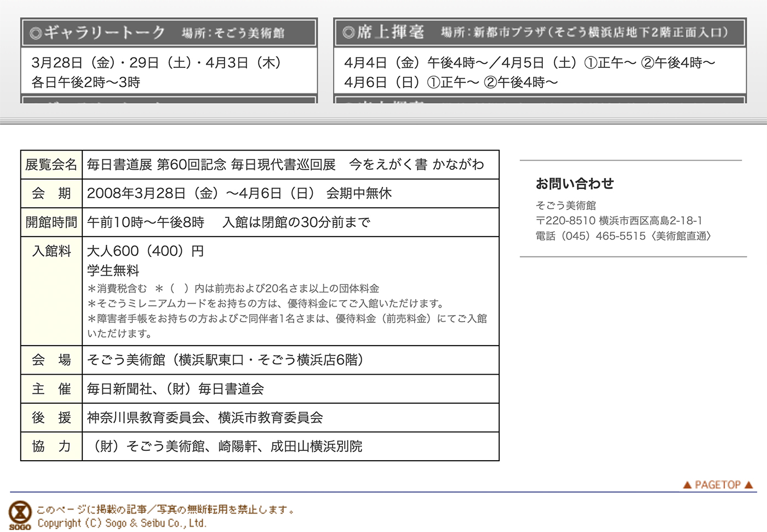
Task: Click 神奈川県教育委員会、横浜市教育委員会 text
Action: (205, 417)
